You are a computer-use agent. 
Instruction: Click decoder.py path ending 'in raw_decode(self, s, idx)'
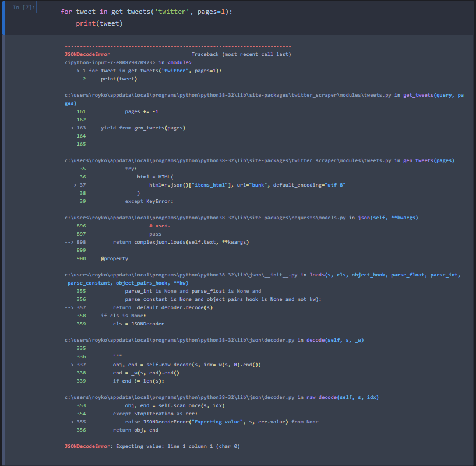(221, 397)
